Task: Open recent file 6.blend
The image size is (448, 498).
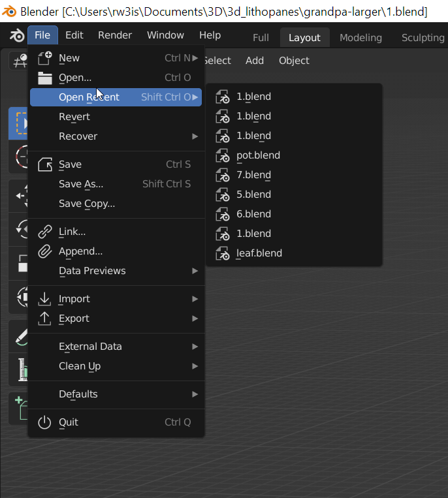Action: click(294, 214)
